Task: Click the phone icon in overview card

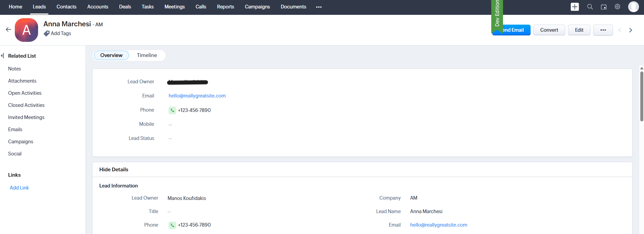Action: (172, 110)
